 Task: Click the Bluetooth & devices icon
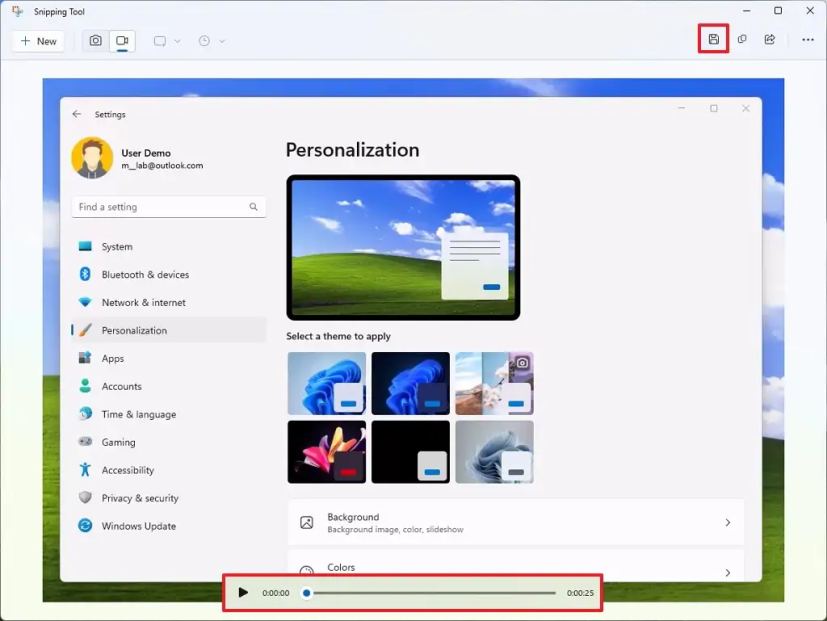(x=85, y=274)
